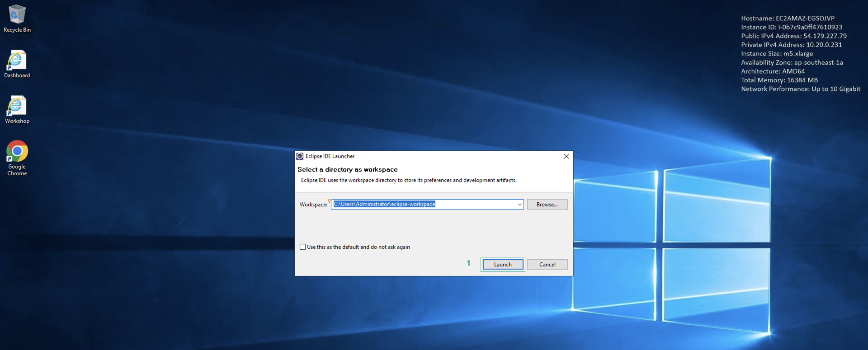This screenshot has width=868, height=350.
Task: Click the Eclipse icon in the launcher title bar
Action: pyautogui.click(x=300, y=156)
